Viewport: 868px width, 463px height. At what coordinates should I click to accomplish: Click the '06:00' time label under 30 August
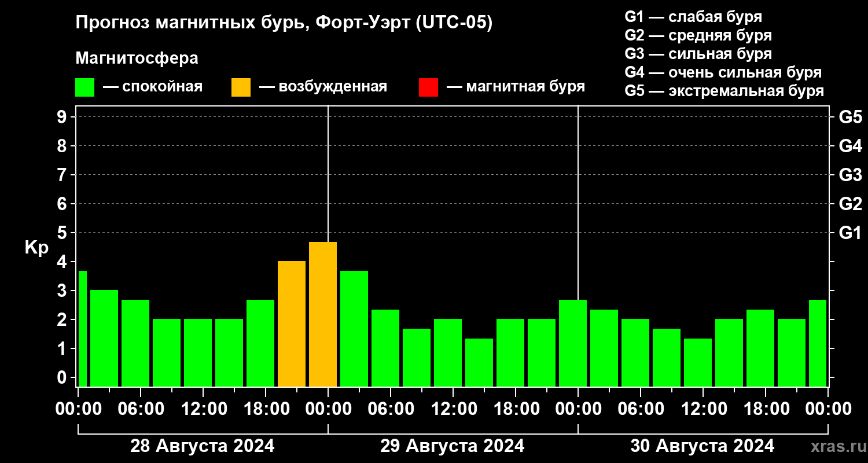pyautogui.click(x=642, y=409)
